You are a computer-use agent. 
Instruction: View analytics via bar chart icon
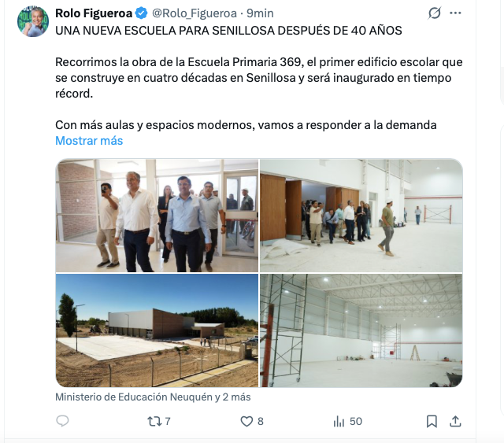click(339, 421)
